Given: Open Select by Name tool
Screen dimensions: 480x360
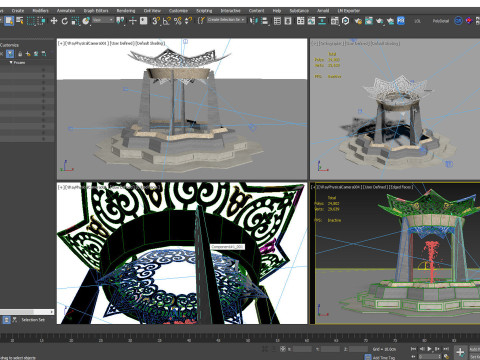Looking at the screenshot, I should tap(20, 21).
